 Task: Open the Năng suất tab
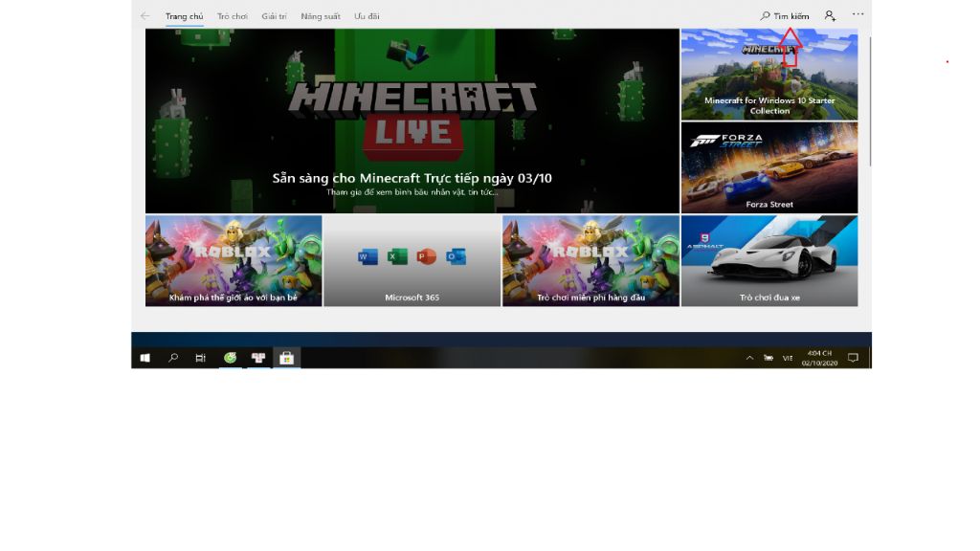(x=321, y=16)
